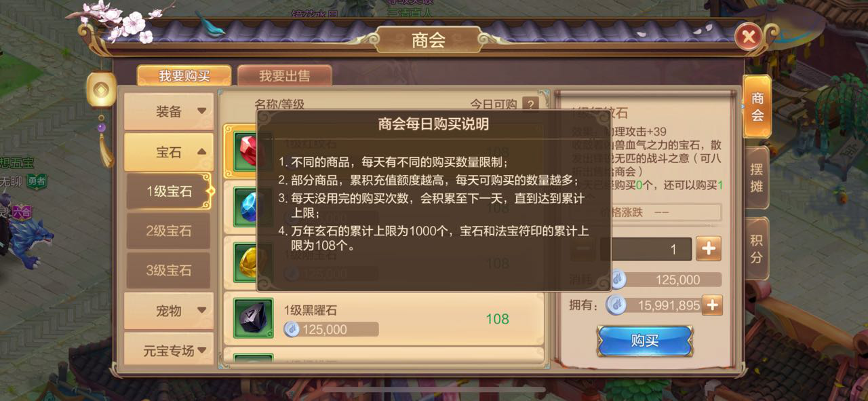Open the 摆摊 side tab

(757, 177)
